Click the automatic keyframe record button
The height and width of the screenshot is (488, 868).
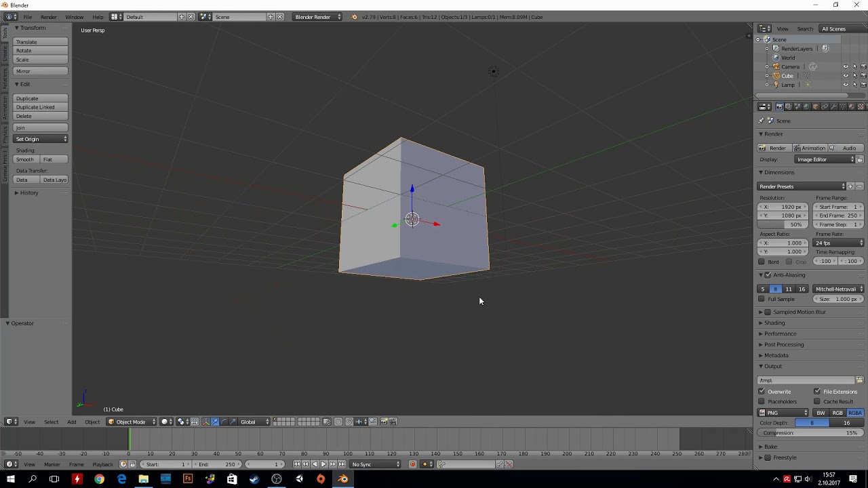pyautogui.click(x=412, y=464)
